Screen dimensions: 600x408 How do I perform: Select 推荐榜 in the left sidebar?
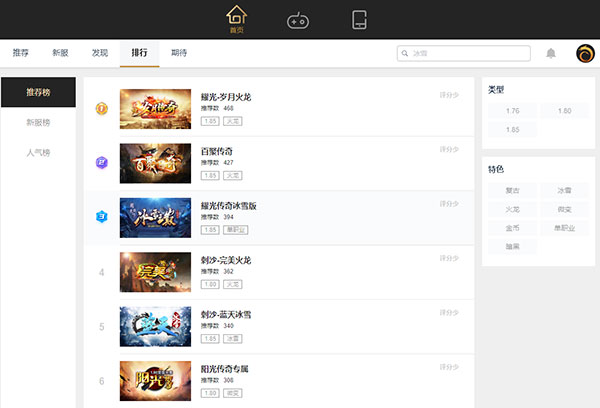coord(38,92)
